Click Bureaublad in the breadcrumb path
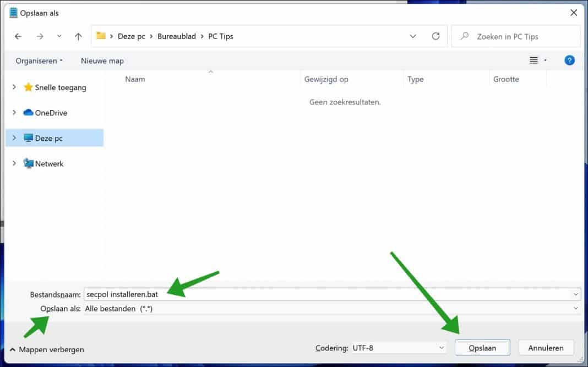The height and width of the screenshot is (367, 588). coord(177,36)
